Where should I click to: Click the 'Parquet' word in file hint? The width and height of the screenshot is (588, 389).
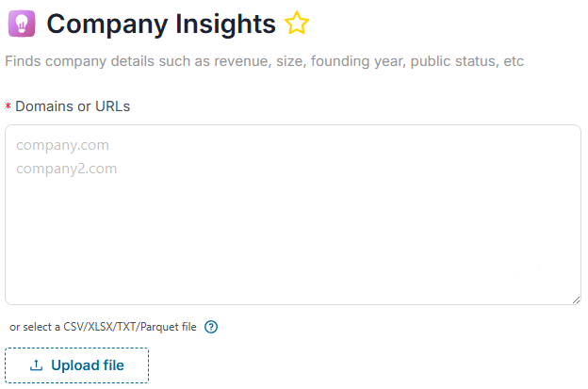[158, 328]
